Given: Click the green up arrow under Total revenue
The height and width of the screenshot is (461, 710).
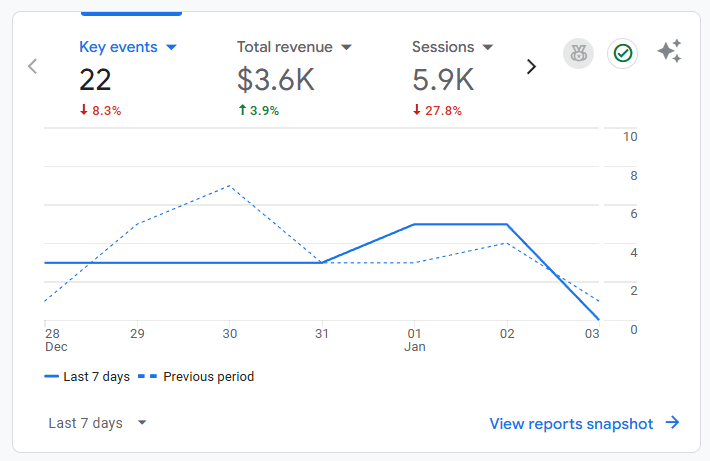Looking at the screenshot, I should (x=242, y=111).
